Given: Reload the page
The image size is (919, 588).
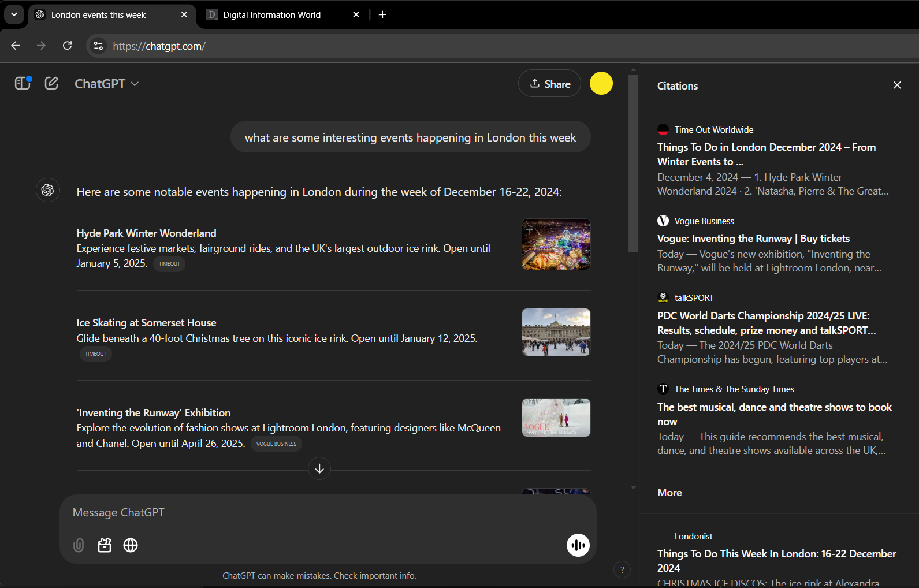Looking at the screenshot, I should click(68, 46).
